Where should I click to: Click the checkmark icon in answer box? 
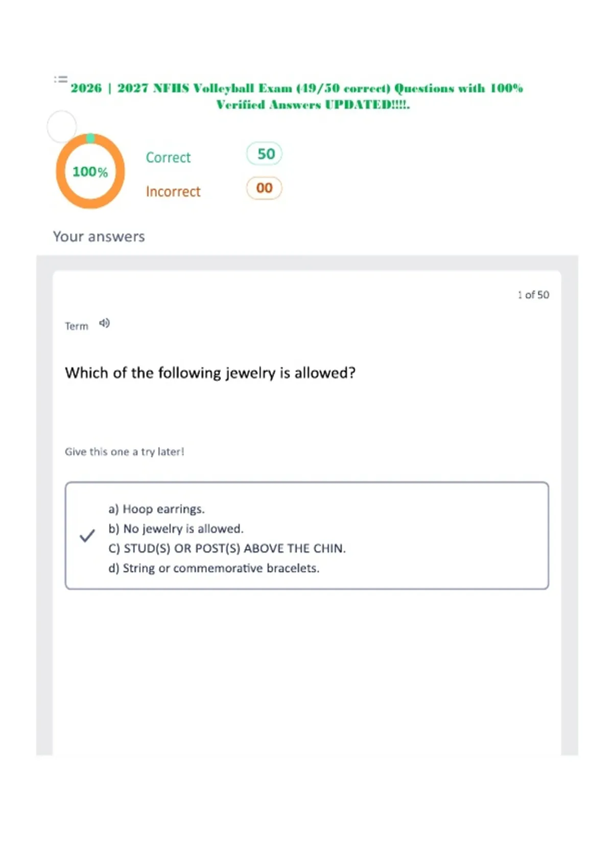[87, 536]
